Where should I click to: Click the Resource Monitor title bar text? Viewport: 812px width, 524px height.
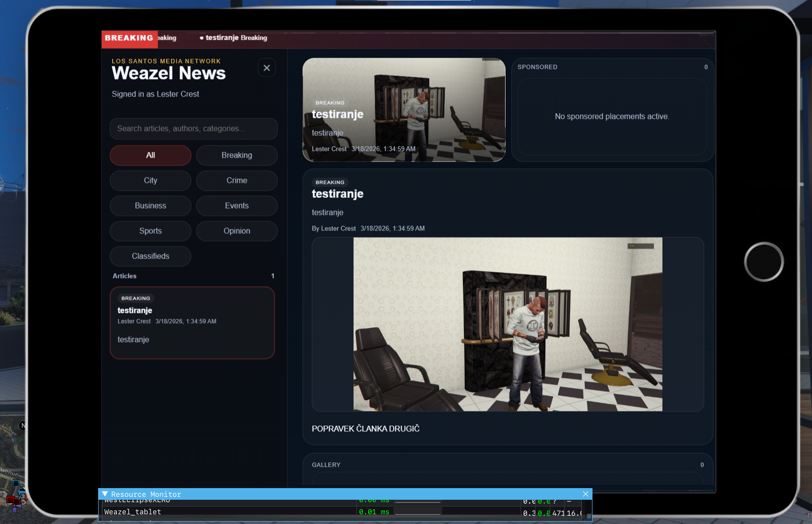click(146, 494)
